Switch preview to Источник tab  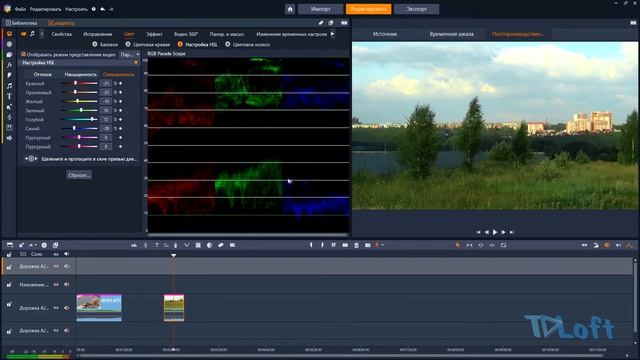[384, 34]
